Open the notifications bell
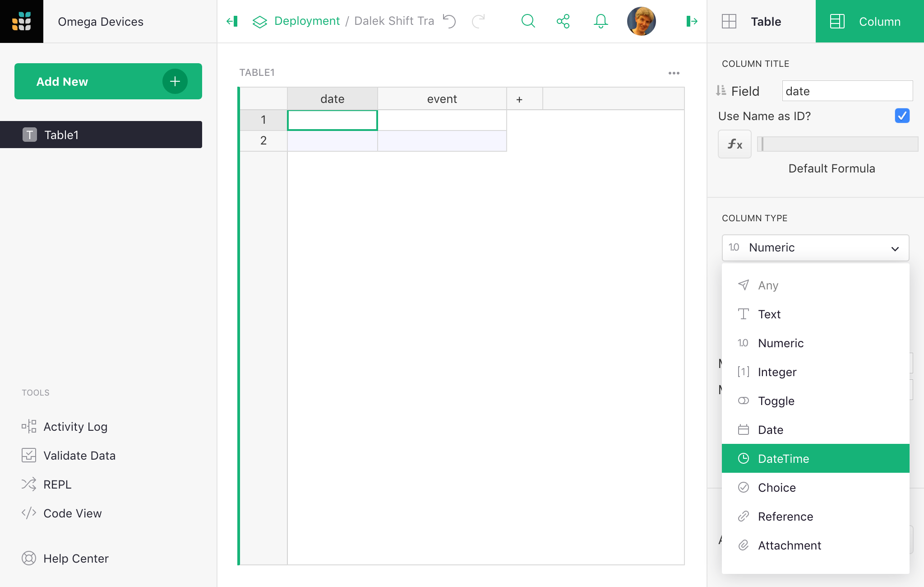Screen dimensions: 924x587 [x=601, y=21]
